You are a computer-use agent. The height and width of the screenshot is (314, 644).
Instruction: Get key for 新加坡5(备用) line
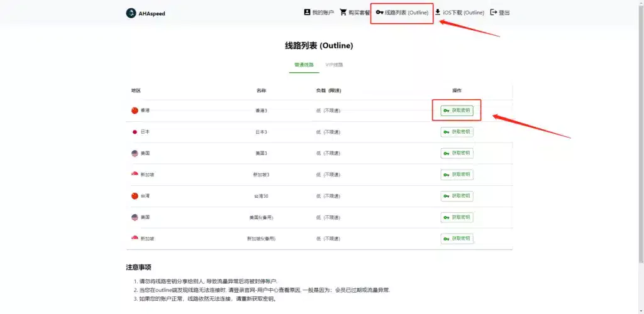[x=457, y=239]
